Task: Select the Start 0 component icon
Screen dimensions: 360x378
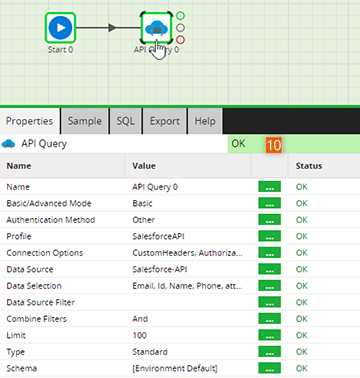Action: (x=60, y=28)
